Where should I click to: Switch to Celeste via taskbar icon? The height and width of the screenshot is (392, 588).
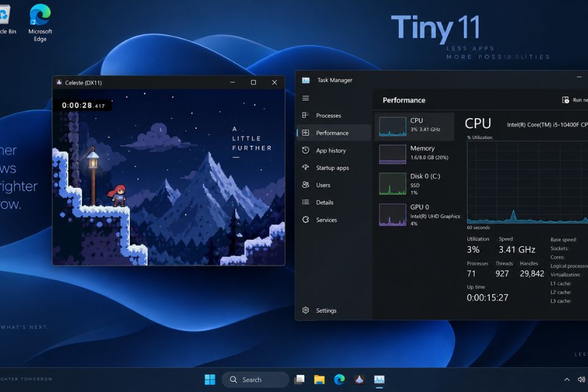click(360, 380)
